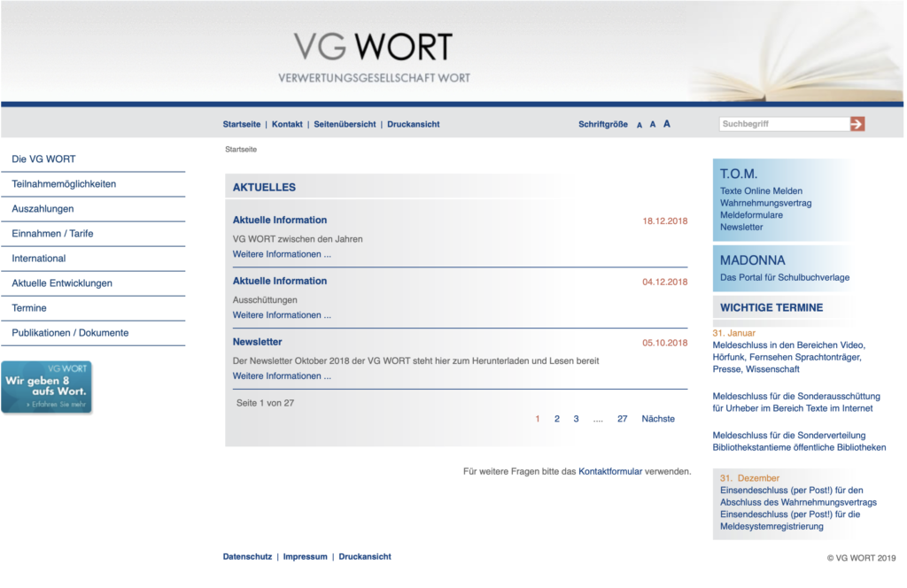The image size is (907, 588).
Task: Click the '© VG WORT 2019' copyright text
Action: [861, 559]
